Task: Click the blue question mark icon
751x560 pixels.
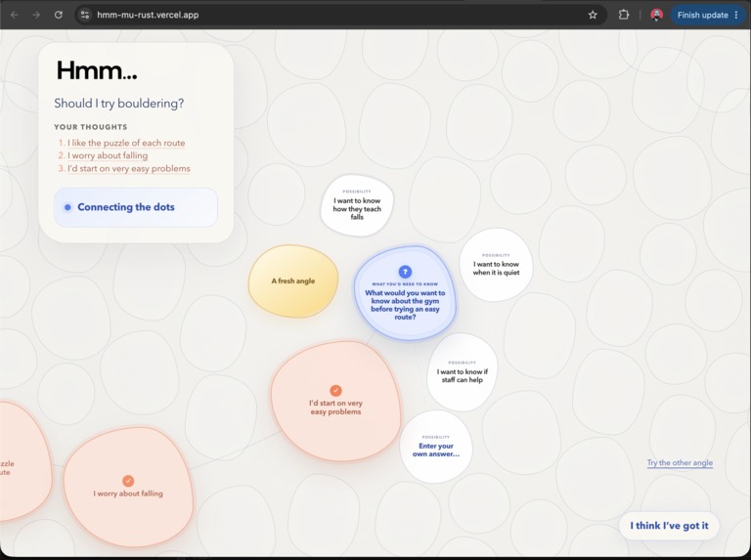Action: point(405,272)
